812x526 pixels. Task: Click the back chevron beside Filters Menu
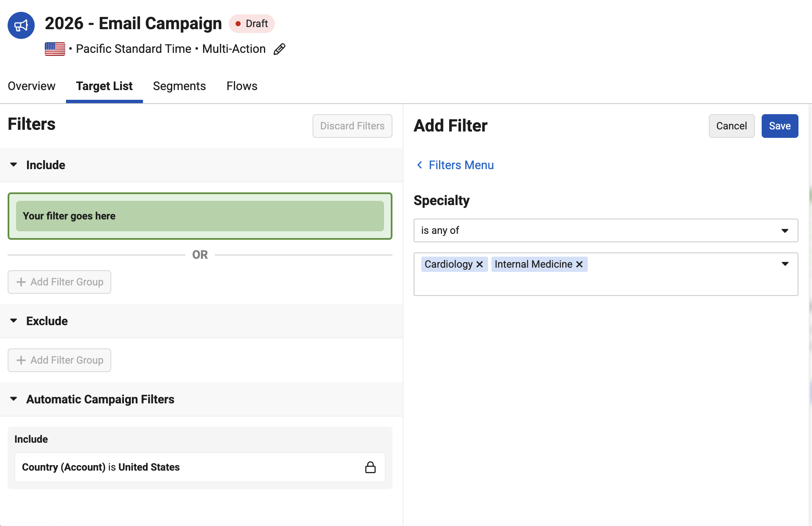tap(420, 165)
